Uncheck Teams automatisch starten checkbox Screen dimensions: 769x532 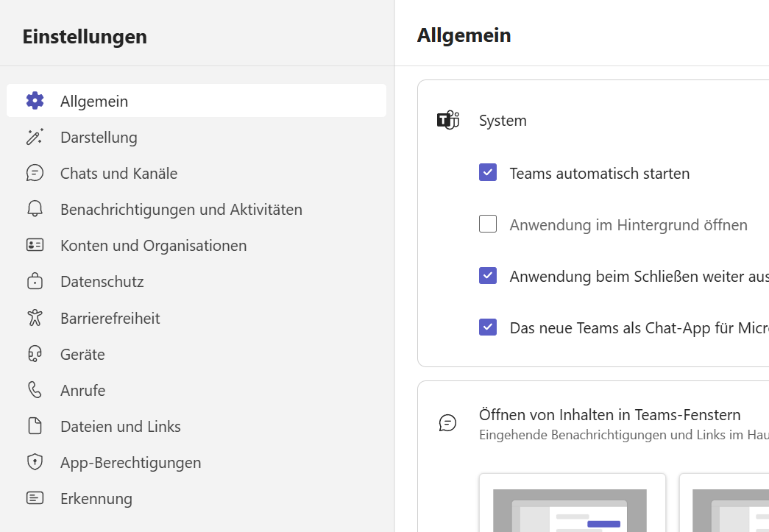[x=488, y=173]
